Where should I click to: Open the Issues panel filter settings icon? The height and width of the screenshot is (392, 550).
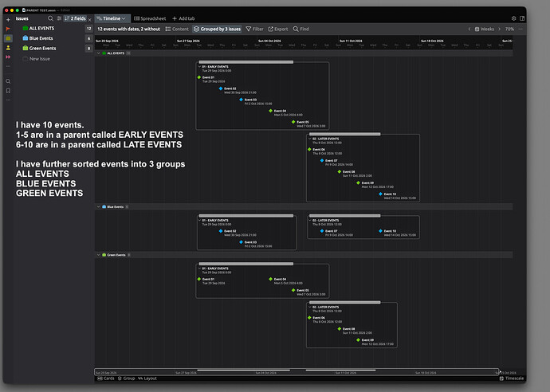[x=59, y=18]
